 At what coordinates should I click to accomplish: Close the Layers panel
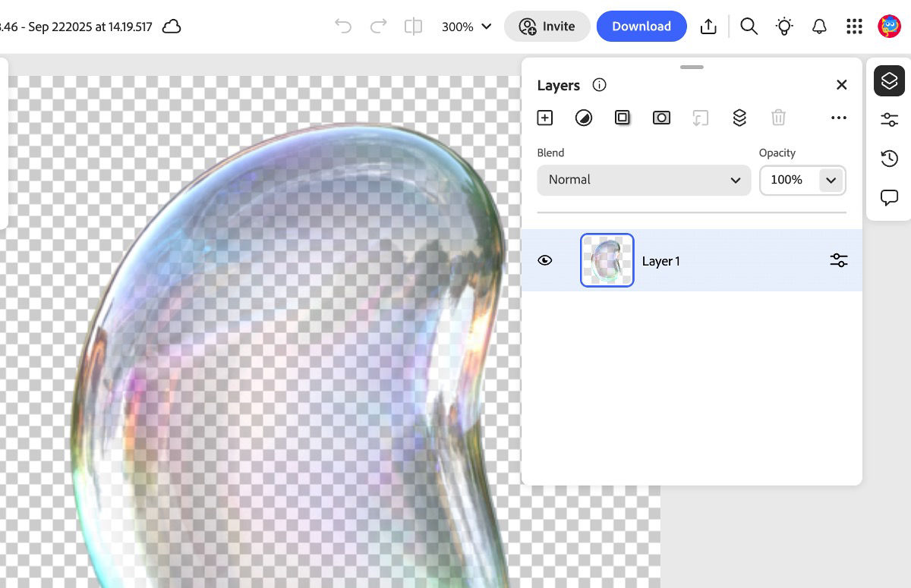pos(841,85)
